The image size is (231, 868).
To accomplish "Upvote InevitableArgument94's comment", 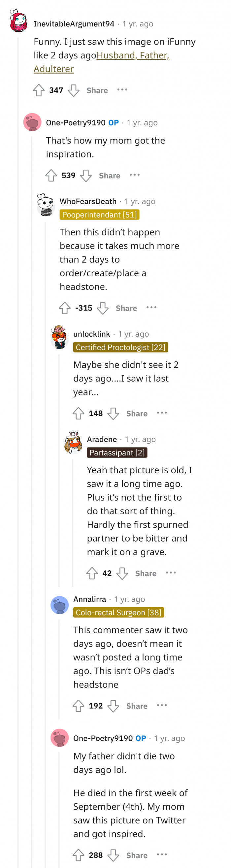I will coord(39,90).
